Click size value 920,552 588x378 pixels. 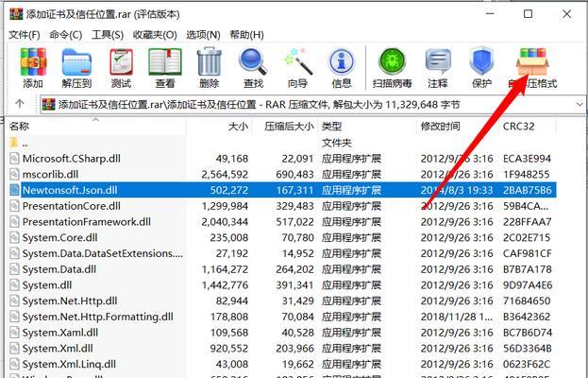(x=229, y=349)
